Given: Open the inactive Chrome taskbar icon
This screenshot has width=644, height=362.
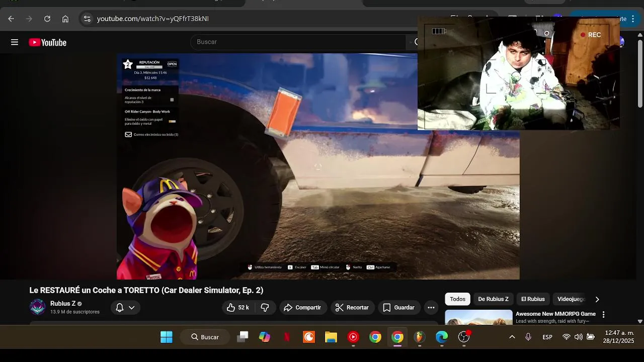Looking at the screenshot, I should (x=375, y=337).
